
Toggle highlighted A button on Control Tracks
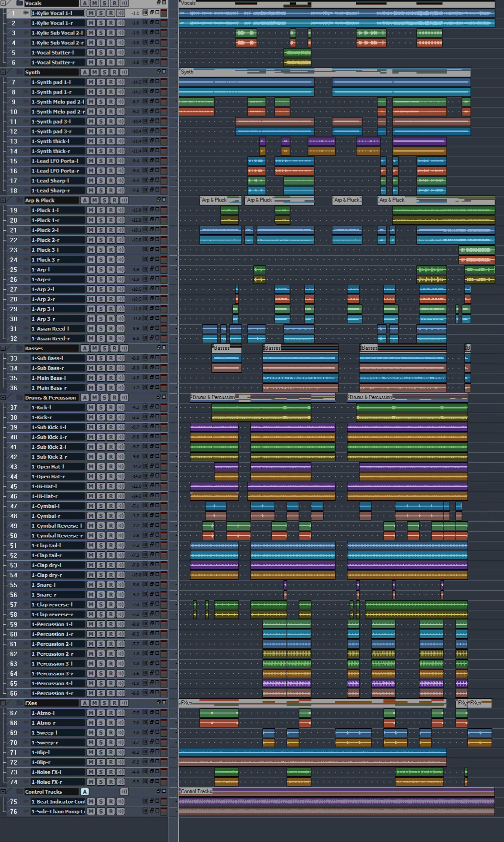tap(85, 792)
